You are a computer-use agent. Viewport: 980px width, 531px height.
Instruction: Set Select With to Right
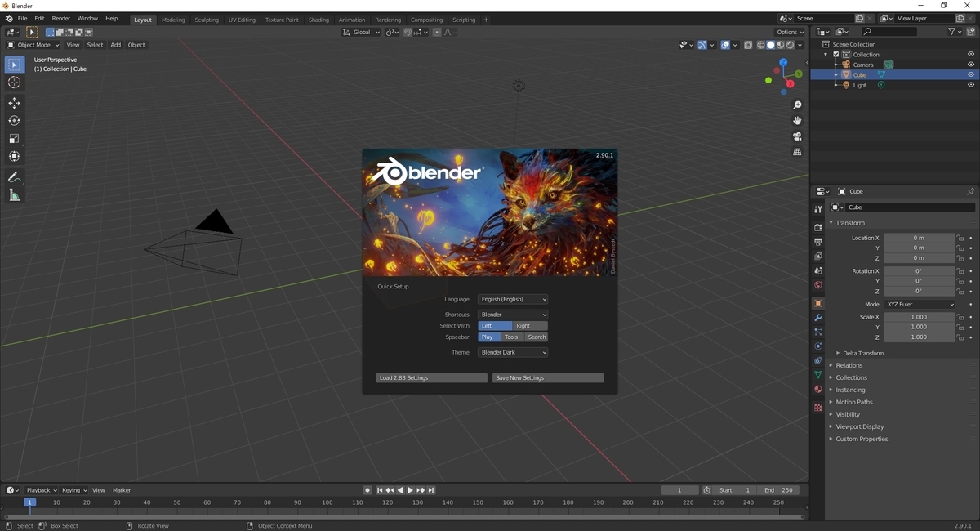pos(530,326)
